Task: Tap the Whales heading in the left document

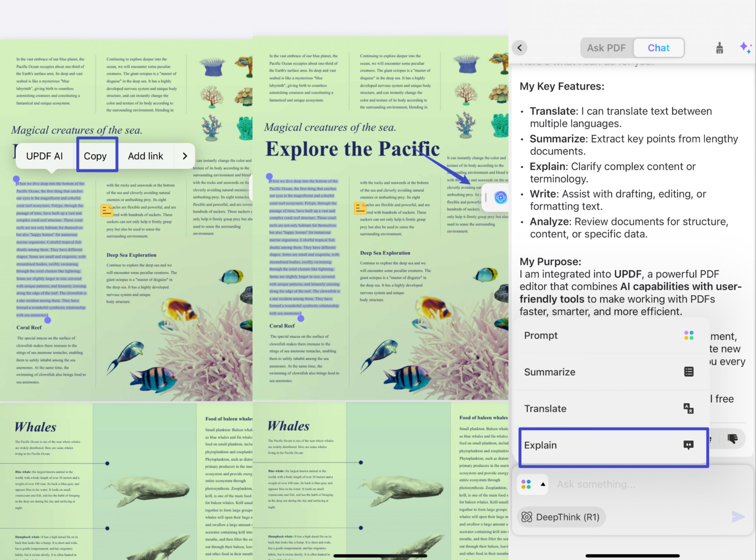Action: pos(35,427)
